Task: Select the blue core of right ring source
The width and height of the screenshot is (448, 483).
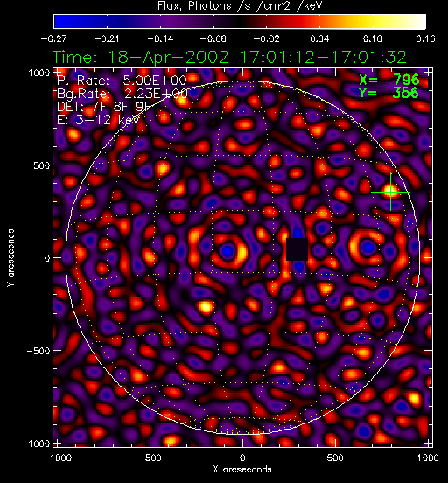Action: pyautogui.click(x=367, y=248)
